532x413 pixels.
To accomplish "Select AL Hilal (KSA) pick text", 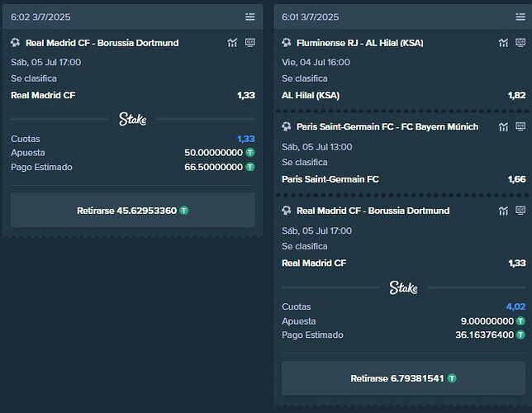I will point(311,95).
